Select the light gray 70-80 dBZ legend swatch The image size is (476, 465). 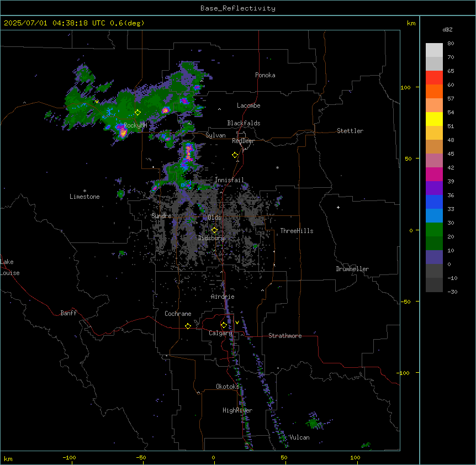click(x=434, y=50)
